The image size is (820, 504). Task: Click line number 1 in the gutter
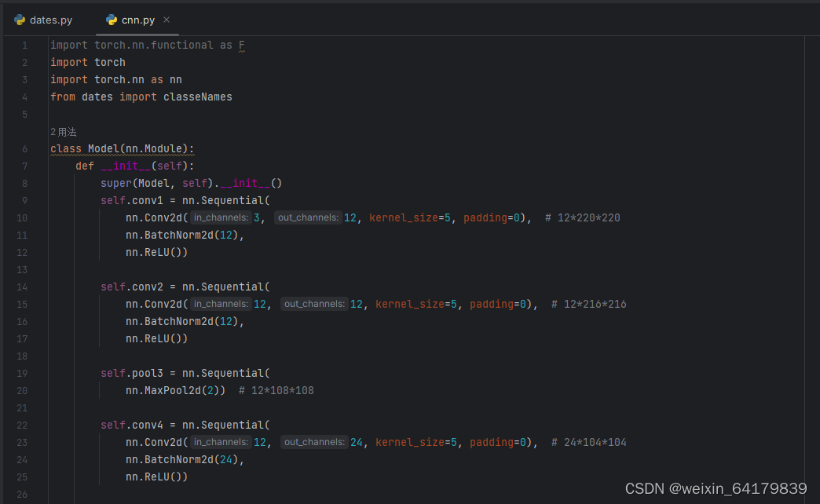24,46
